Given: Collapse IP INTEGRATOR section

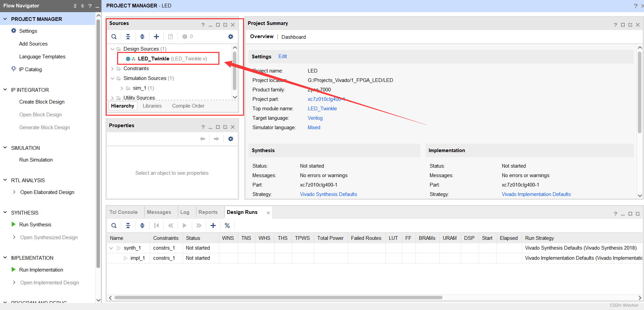Looking at the screenshot, I should pos(5,90).
